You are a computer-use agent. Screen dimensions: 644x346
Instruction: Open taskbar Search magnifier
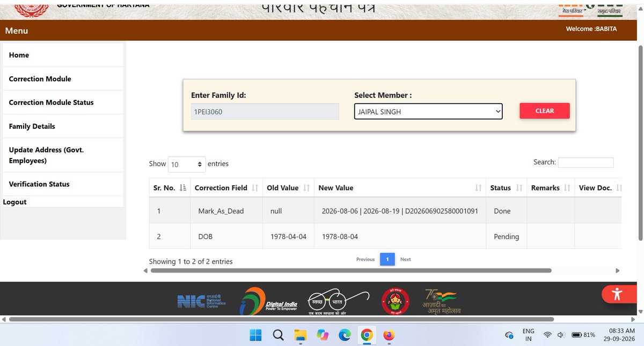tap(278, 335)
